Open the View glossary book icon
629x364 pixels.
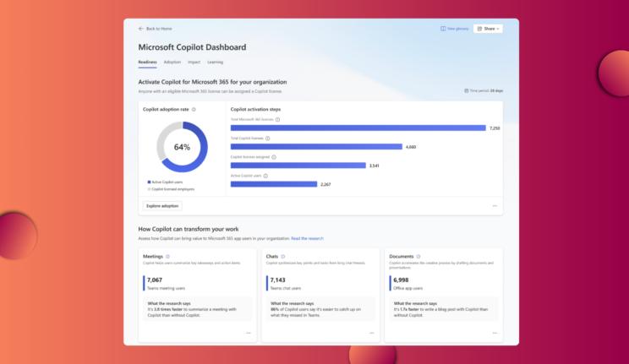(x=443, y=29)
